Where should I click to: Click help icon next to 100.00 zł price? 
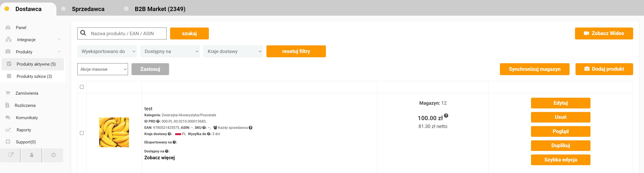coord(446,116)
